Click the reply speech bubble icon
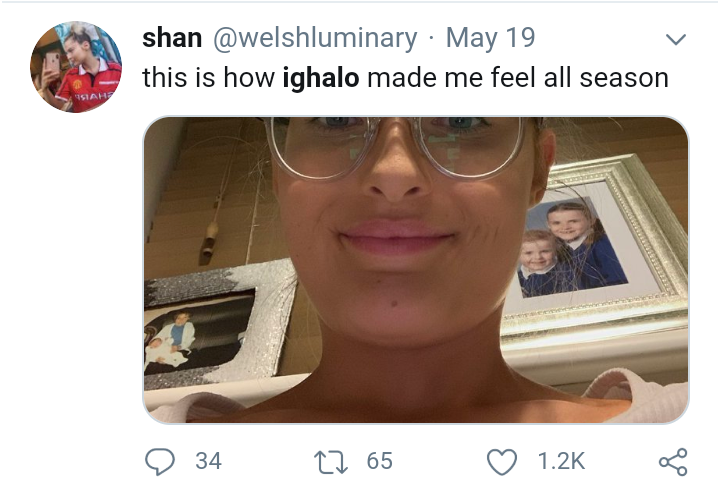 (x=161, y=461)
